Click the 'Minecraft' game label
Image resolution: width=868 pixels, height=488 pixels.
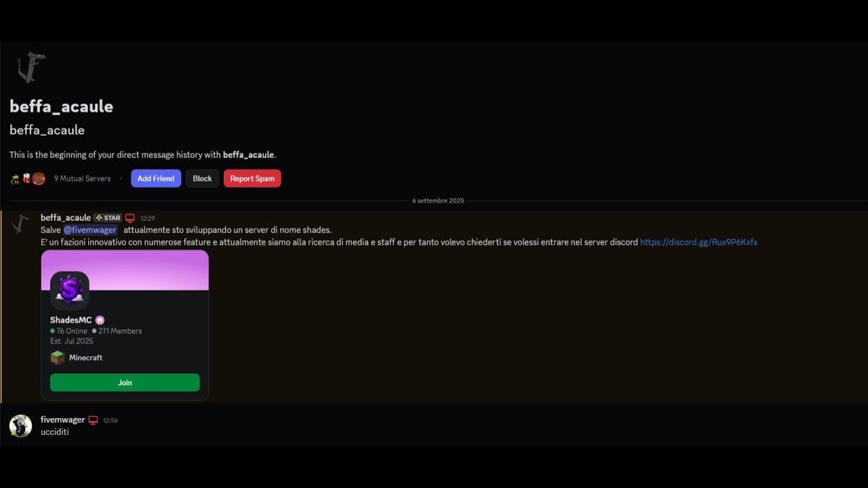85,357
